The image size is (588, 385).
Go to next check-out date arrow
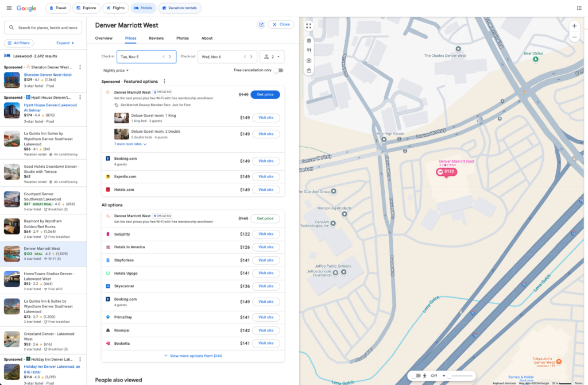point(252,57)
